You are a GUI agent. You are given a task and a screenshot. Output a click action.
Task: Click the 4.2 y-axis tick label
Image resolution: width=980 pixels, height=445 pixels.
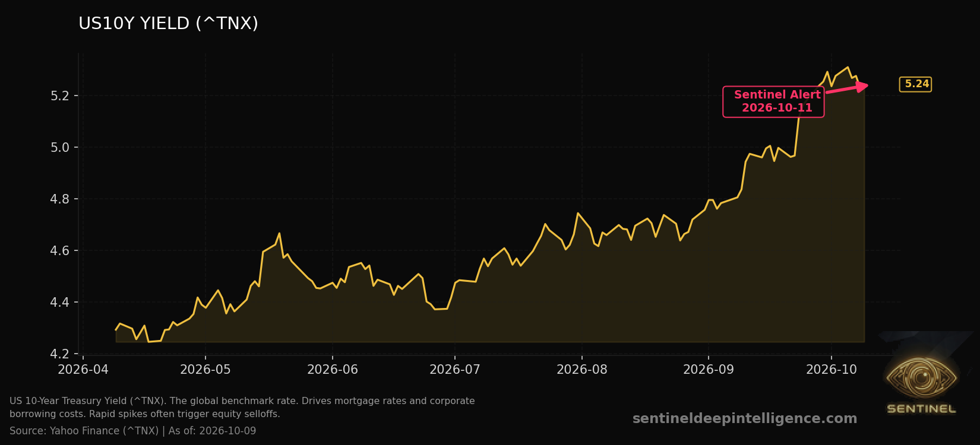61,354
